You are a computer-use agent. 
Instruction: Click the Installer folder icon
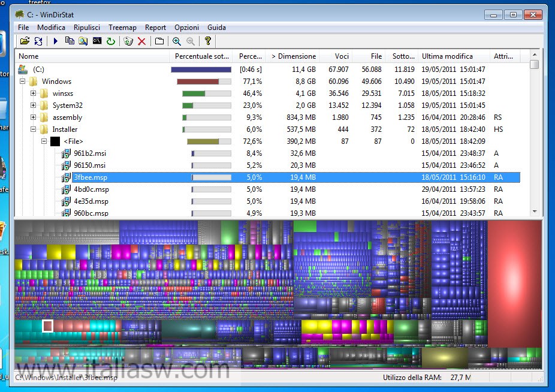(x=44, y=129)
